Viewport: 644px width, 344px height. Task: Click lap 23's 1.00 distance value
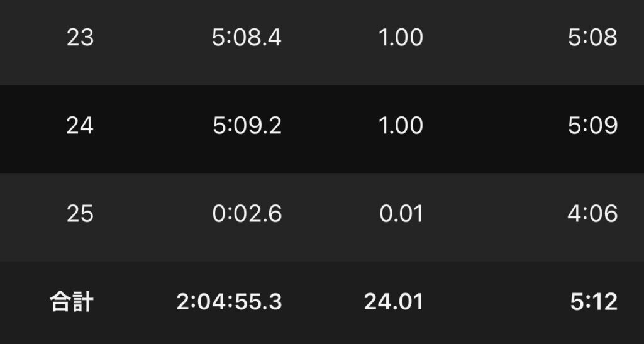[401, 38]
